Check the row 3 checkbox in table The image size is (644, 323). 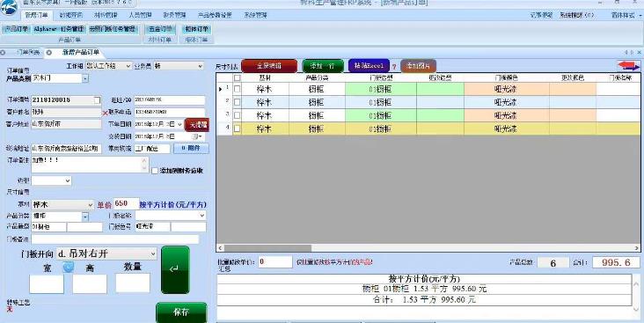click(x=237, y=115)
